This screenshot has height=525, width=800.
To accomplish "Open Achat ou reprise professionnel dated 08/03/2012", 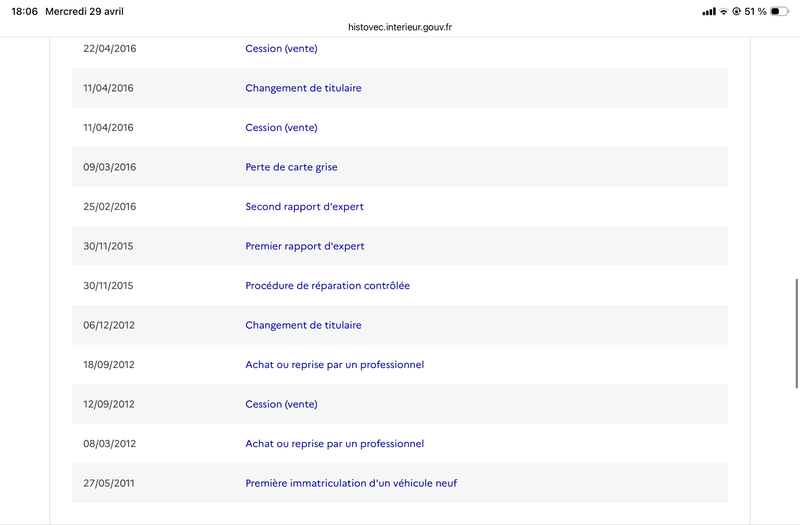I will coord(335,444).
